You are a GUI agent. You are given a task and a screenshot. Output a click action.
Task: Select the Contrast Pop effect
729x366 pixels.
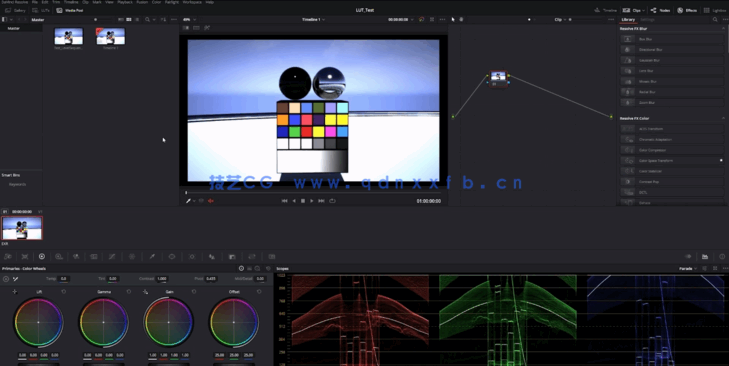pos(672,182)
